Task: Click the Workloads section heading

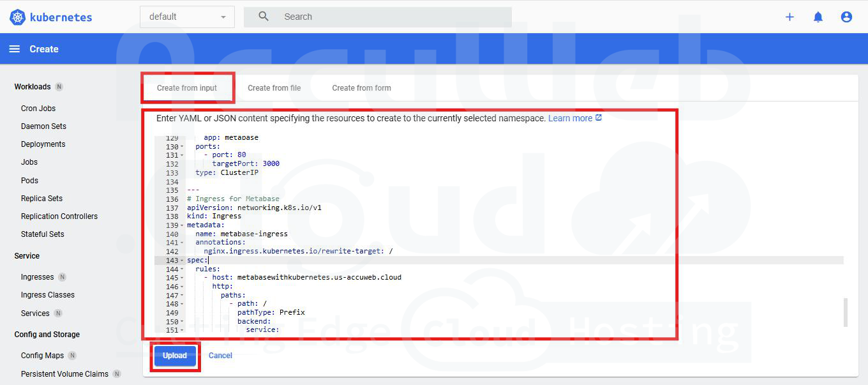Action: click(33, 87)
